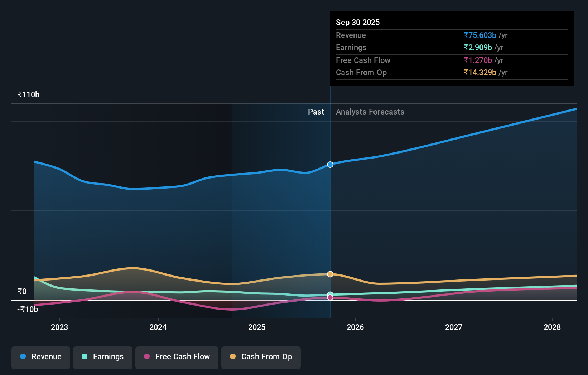588x375 pixels.
Task: Click the Cash From Op legend dot icon
Action: 233,356
